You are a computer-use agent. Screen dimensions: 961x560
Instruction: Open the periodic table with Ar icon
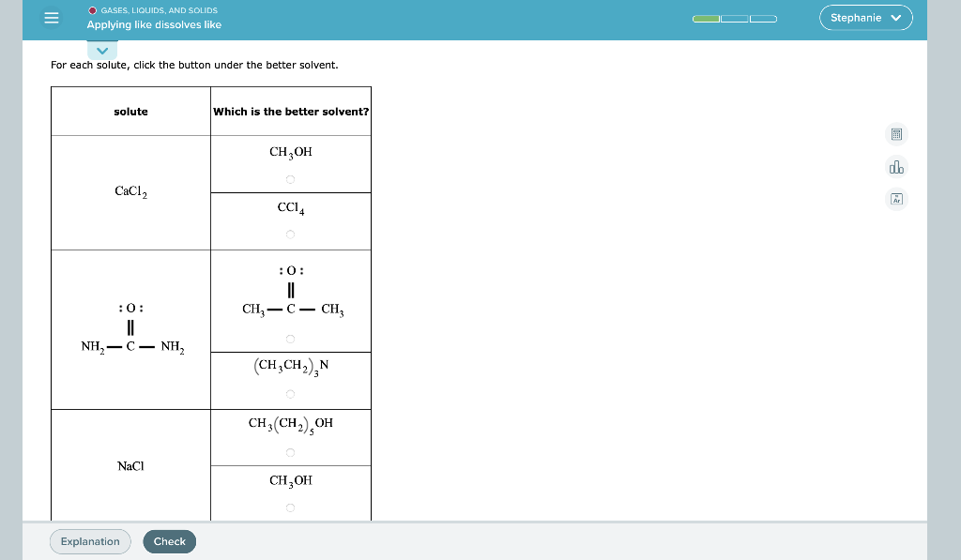pyautogui.click(x=896, y=199)
